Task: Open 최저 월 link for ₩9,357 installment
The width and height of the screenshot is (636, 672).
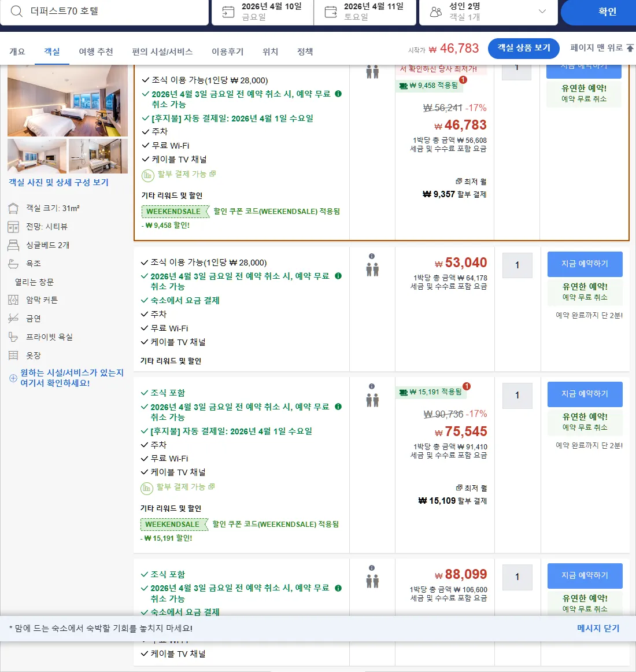Action: [x=471, y=182]
